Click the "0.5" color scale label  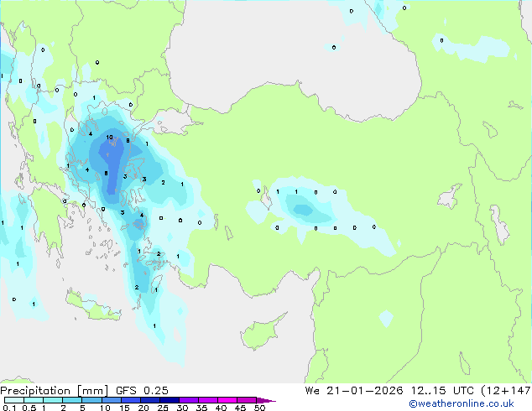point(29,408)
